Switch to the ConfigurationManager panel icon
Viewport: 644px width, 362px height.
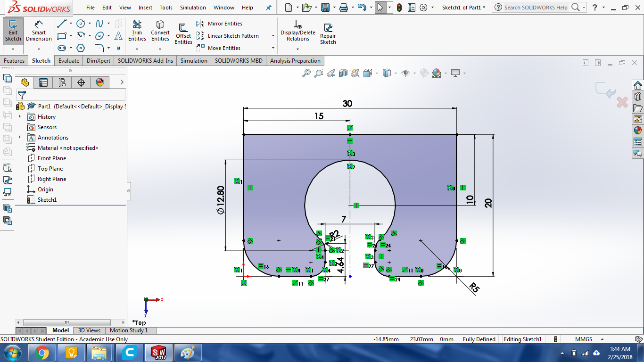(x=62, y=82)
